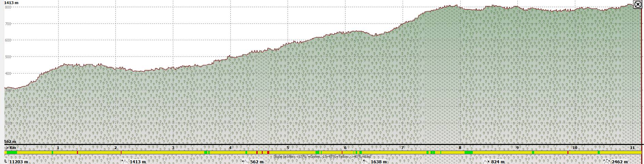Image resolution: width=644 pixels, height=164 pixels.
Task: Click kilometer marker 4 on the distance axis
Action: 230,148
